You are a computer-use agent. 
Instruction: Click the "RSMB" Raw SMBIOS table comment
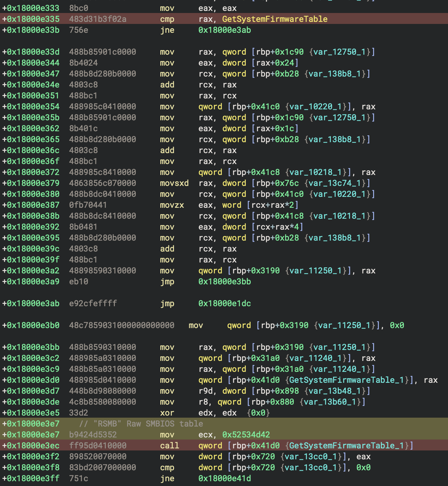pyautogui.click(x=141, y=423)
